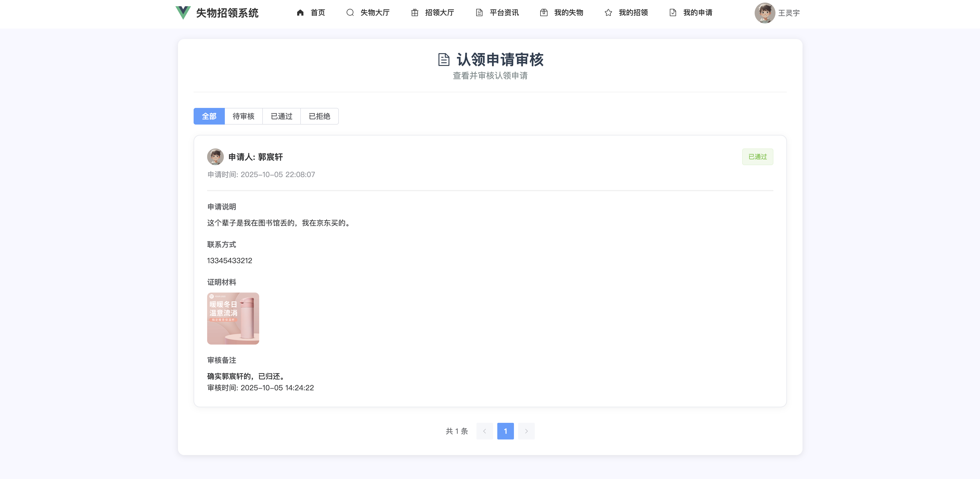Select the 全部 filter option
The image size is (980, 479).
(209, 116)
